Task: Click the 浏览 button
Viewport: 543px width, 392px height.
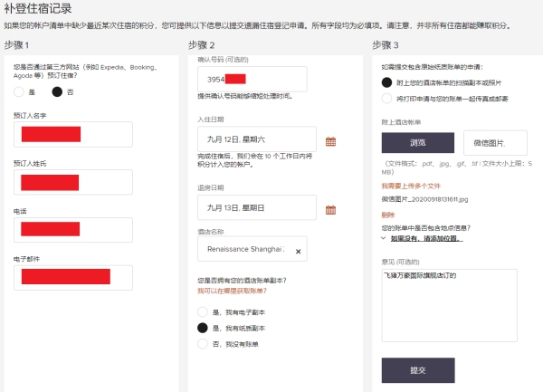Action: click(x=418, y=142)
